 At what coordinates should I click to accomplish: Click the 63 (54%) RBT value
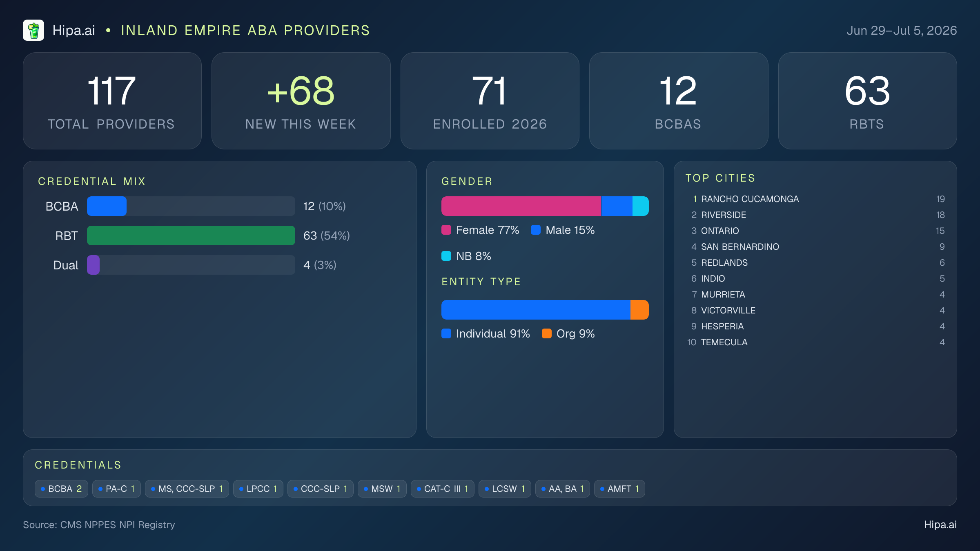pos(327,236)
